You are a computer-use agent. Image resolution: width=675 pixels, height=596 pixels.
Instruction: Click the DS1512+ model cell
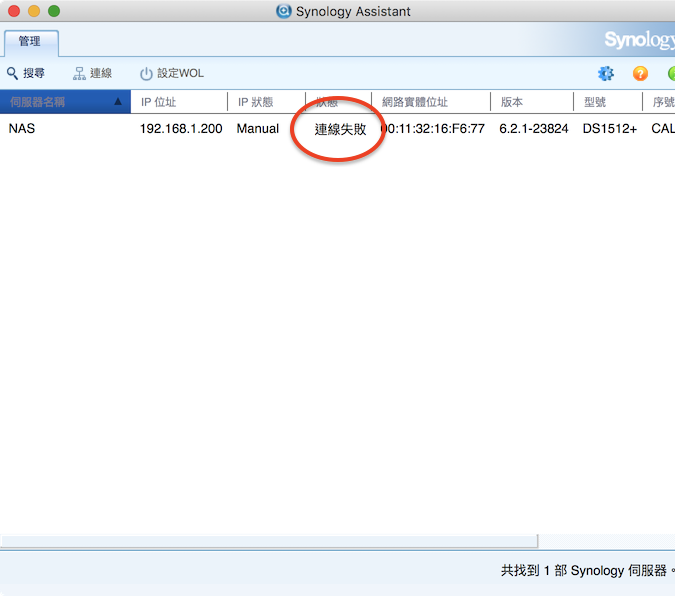coord(609,128)
